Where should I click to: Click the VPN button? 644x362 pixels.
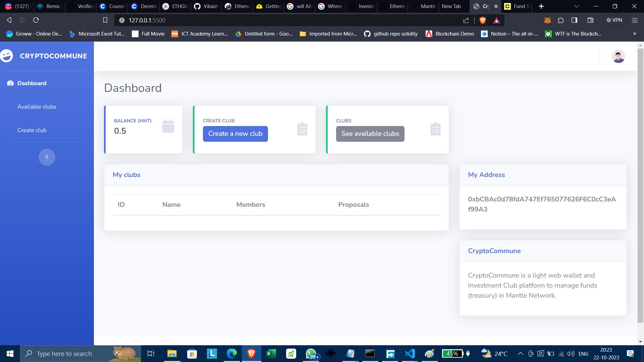point(614,20)
